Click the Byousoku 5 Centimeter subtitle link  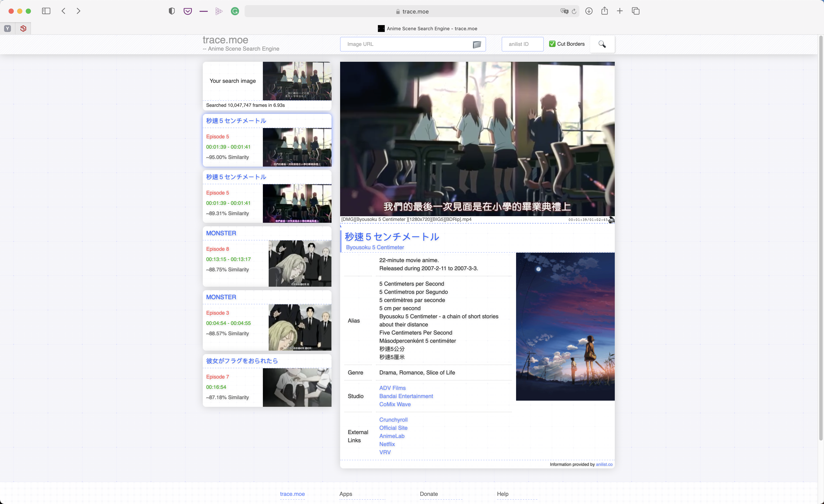click(375, 247)
